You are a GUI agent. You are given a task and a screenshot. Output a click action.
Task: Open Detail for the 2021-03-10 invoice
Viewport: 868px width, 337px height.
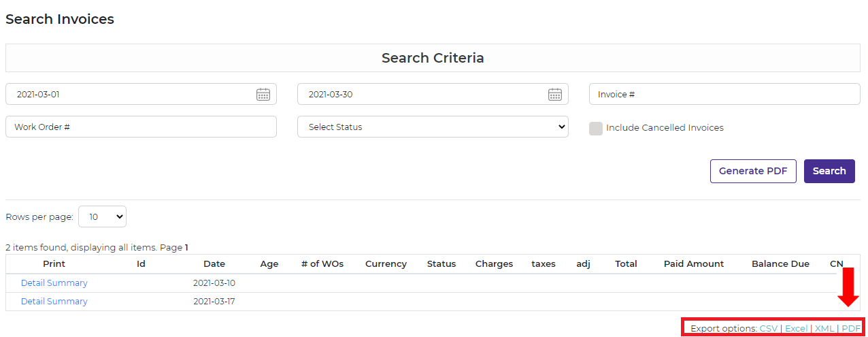tap(33, 283)
